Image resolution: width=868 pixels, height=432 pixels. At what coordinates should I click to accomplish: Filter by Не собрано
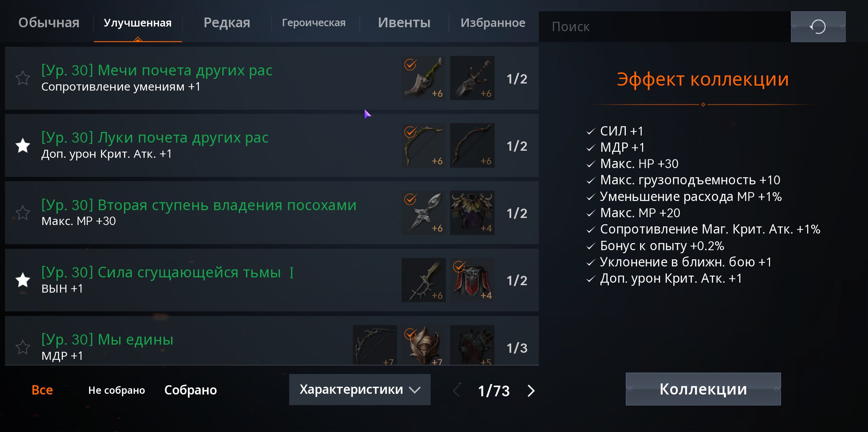tap(117, 390)
